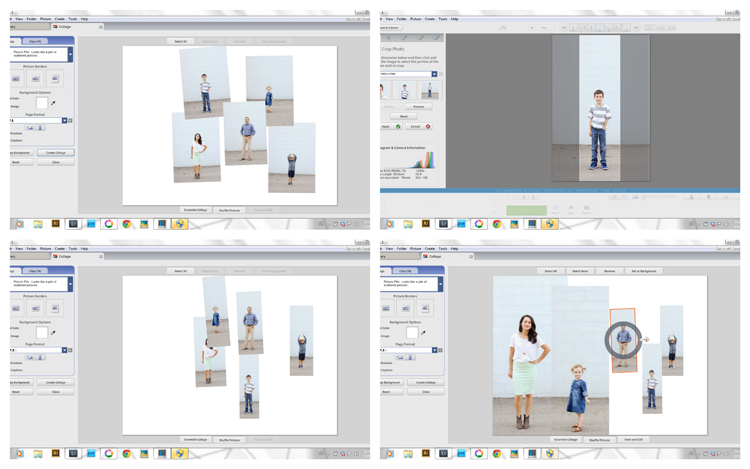
Task: Open Adobe Illustrator from the taskbar
Action: point(55,224)
